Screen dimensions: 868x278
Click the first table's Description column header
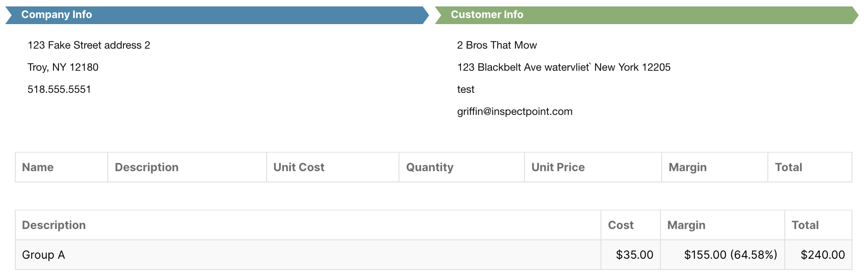(x=187, y=167)
